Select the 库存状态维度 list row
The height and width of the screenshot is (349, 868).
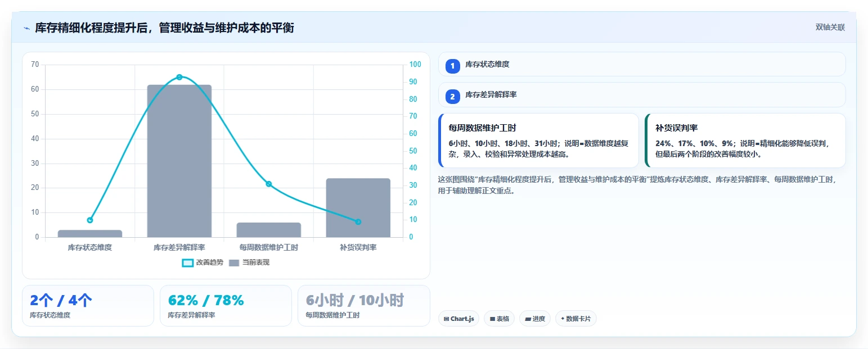pos(642,64)
